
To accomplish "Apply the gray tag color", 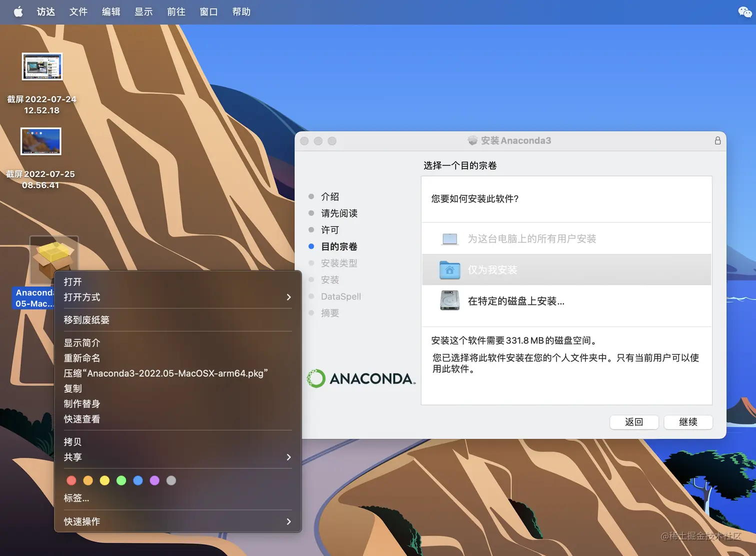I will pos(171,481).
